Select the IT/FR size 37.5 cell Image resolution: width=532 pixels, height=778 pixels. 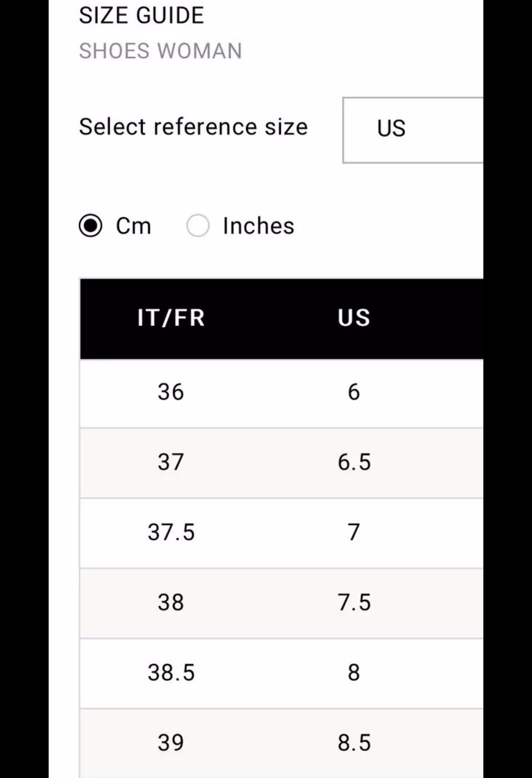pos(171,532)
